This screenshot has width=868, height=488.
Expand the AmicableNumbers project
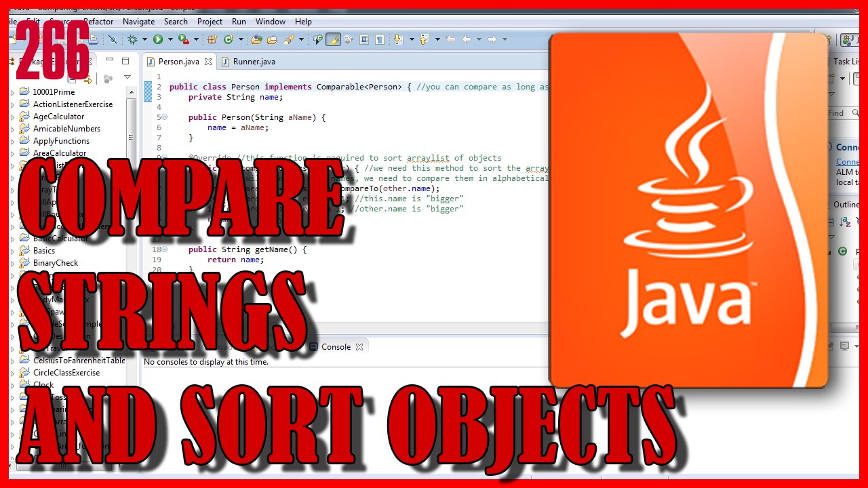click(x=12, y=129)
